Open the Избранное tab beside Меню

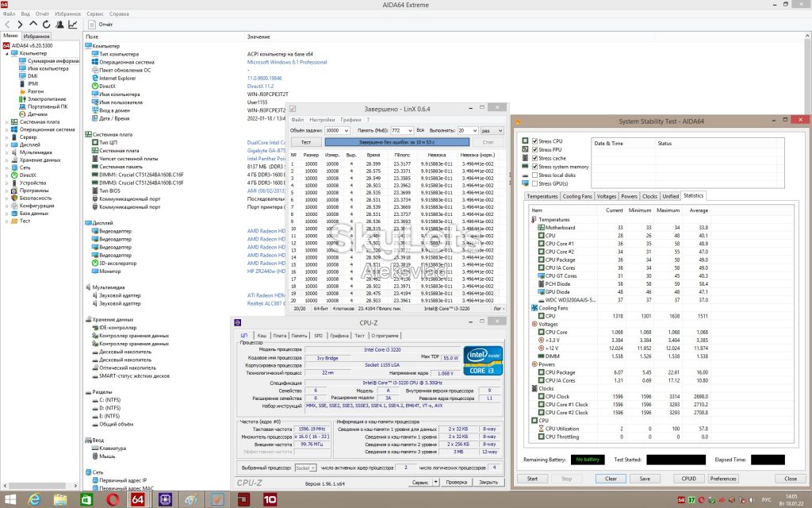tap(36, 37)
